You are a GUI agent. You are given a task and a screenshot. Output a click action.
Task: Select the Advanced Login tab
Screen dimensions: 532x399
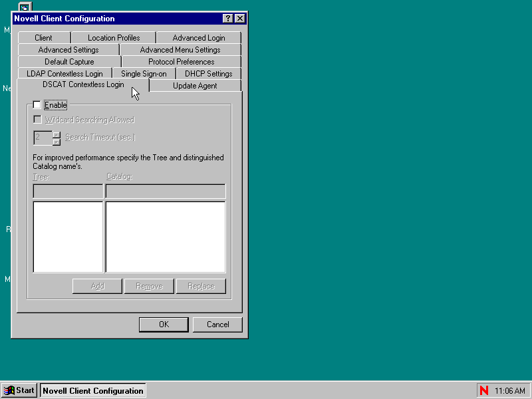pyautogui.click(x=199, y=38)
